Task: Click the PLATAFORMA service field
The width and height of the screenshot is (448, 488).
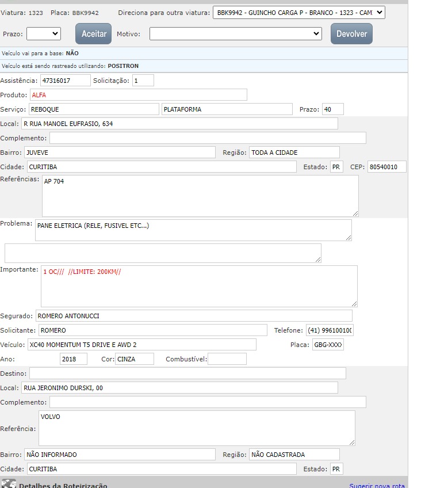Action: 227,109
